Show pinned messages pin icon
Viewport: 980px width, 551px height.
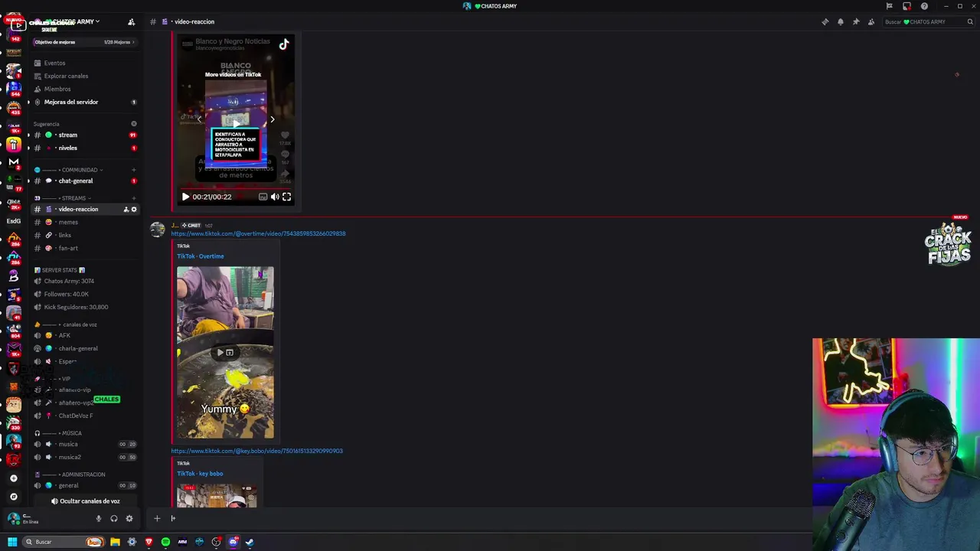click(x=856, y=21)
